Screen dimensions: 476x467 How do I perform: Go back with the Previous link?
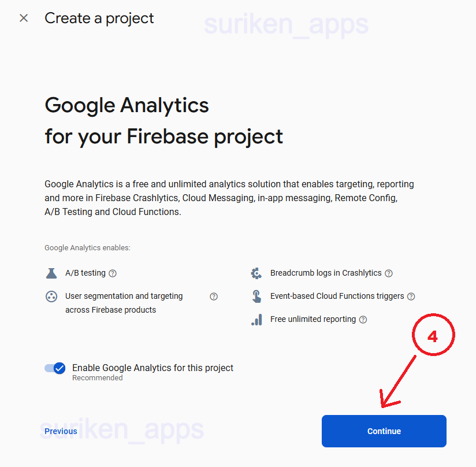coord(61,431)
